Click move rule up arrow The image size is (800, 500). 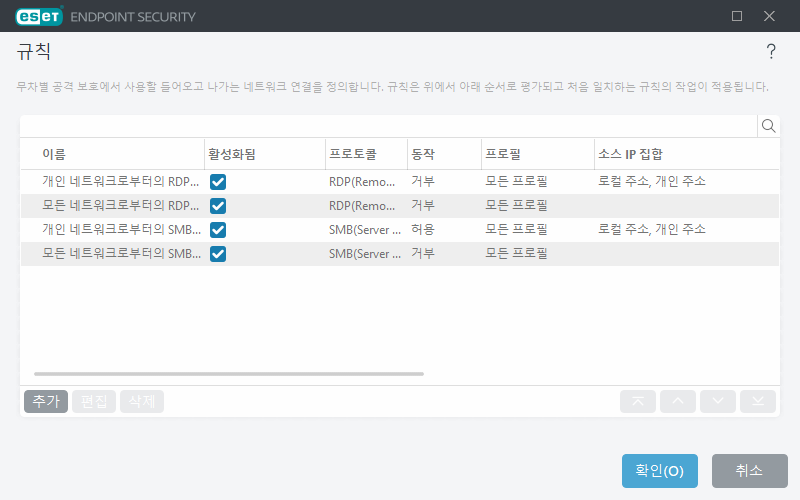point(678,401)
